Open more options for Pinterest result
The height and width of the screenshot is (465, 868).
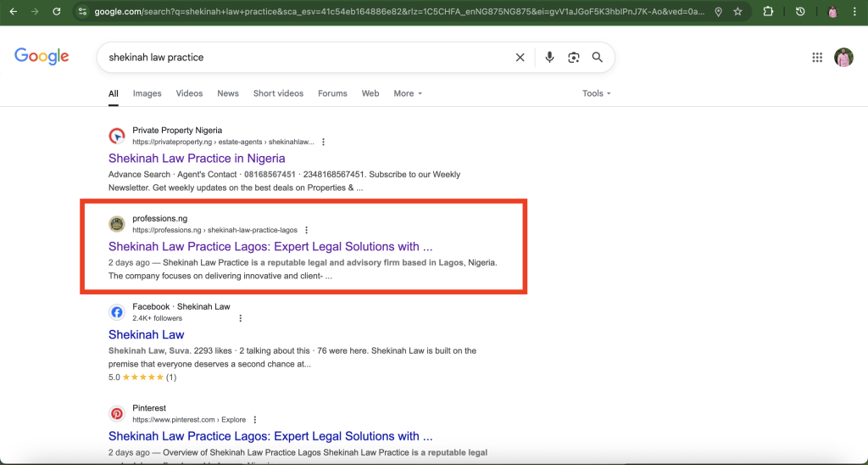coord(254,419)
